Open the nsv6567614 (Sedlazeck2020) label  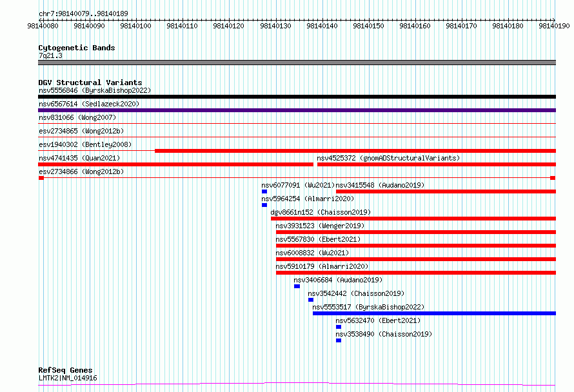click(89, 104)
